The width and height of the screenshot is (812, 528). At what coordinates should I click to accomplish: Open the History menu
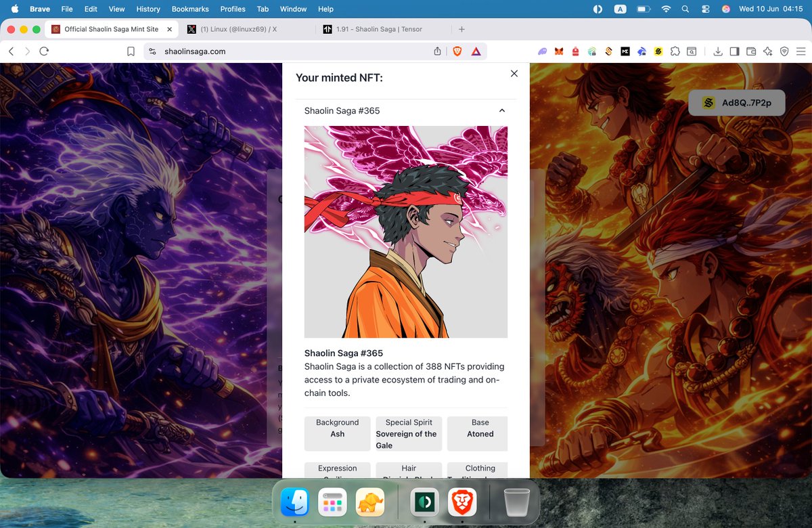pyautogui.click(x=148, y=9)
